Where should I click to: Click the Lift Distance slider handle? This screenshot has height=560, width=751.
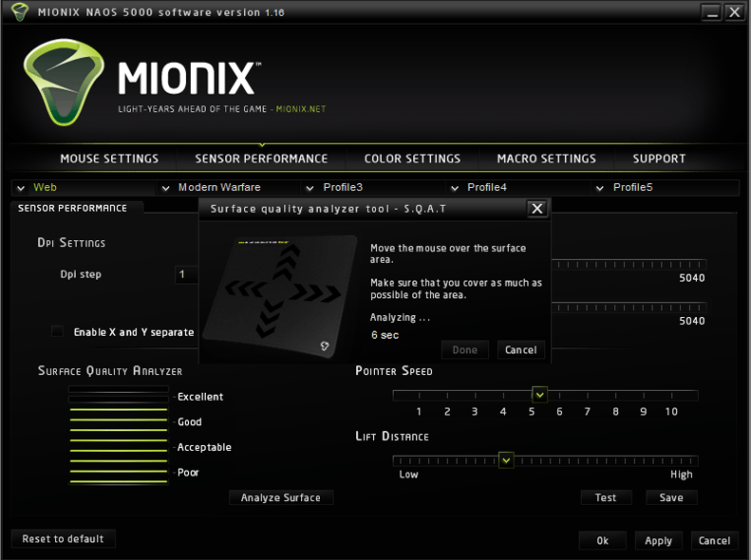click(506, 460)
